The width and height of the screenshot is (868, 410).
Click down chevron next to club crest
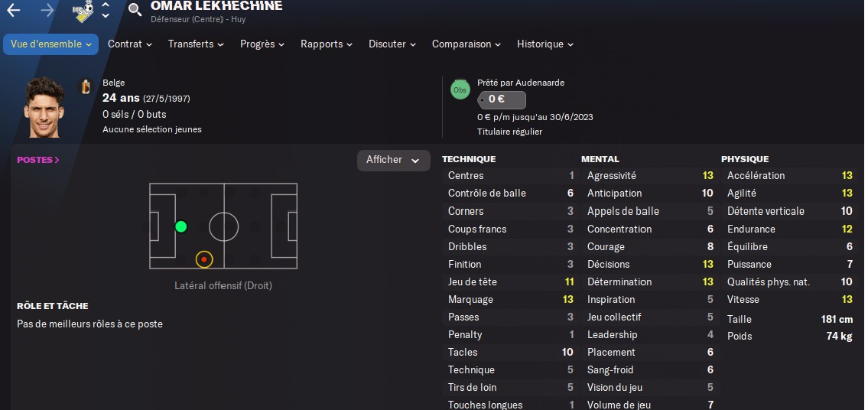click(106, 15)
